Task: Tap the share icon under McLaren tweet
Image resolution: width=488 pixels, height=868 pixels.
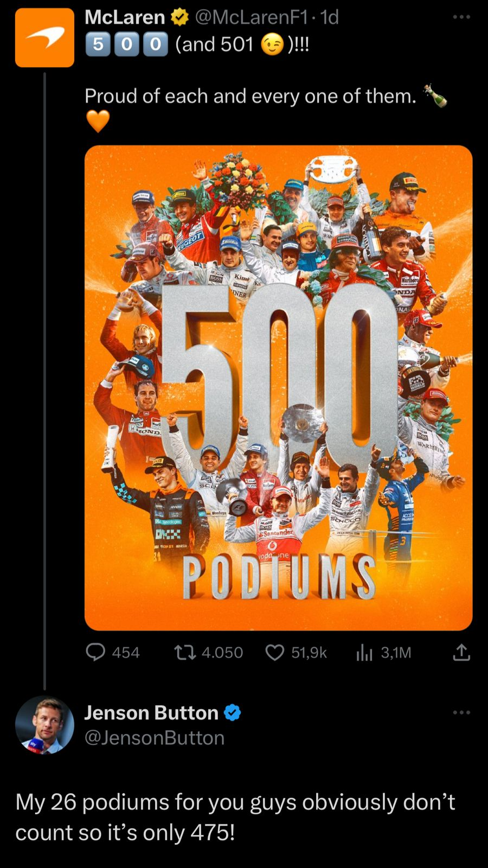Action: (461, 652)
